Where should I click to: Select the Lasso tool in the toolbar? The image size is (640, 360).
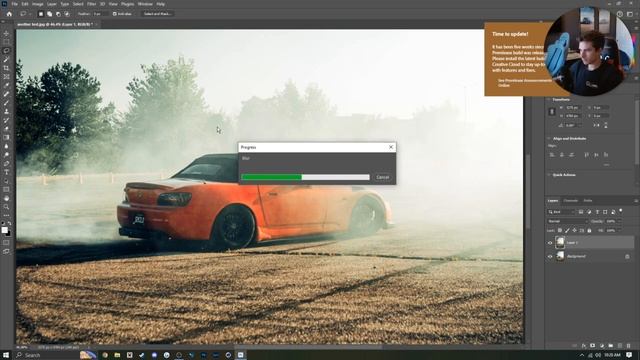(x=6, y=51)
